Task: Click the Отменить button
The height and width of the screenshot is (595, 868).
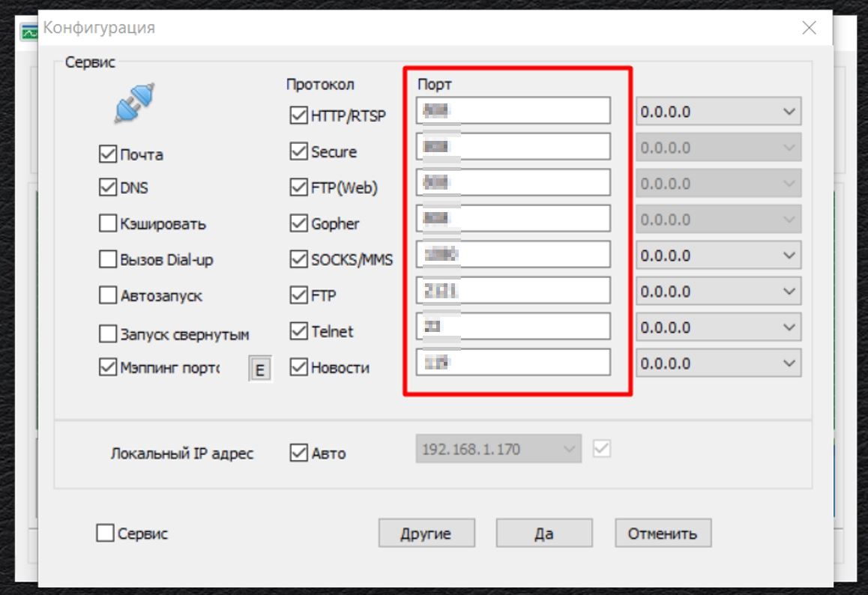Action: [x=663, y=533]
